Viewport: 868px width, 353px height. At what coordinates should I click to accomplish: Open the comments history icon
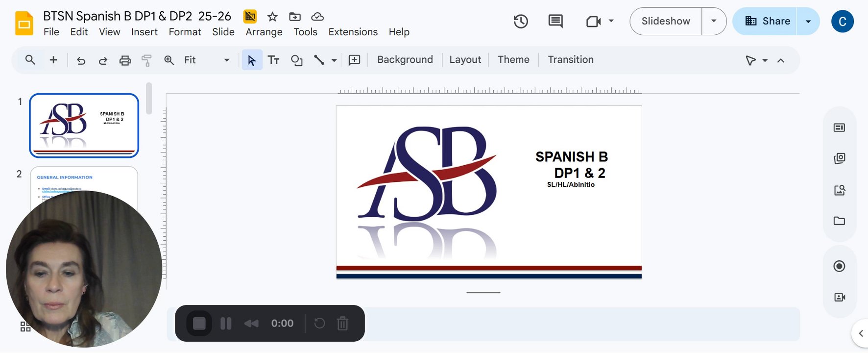click(x=555, y=21)
